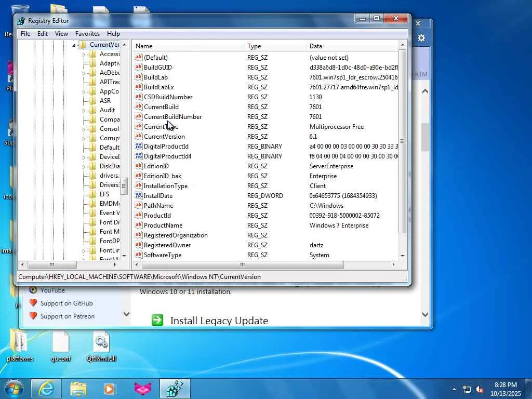The image size is (532, 399).
Task: Collapse the CurrentVersion tree node
Action: point(74,45)
